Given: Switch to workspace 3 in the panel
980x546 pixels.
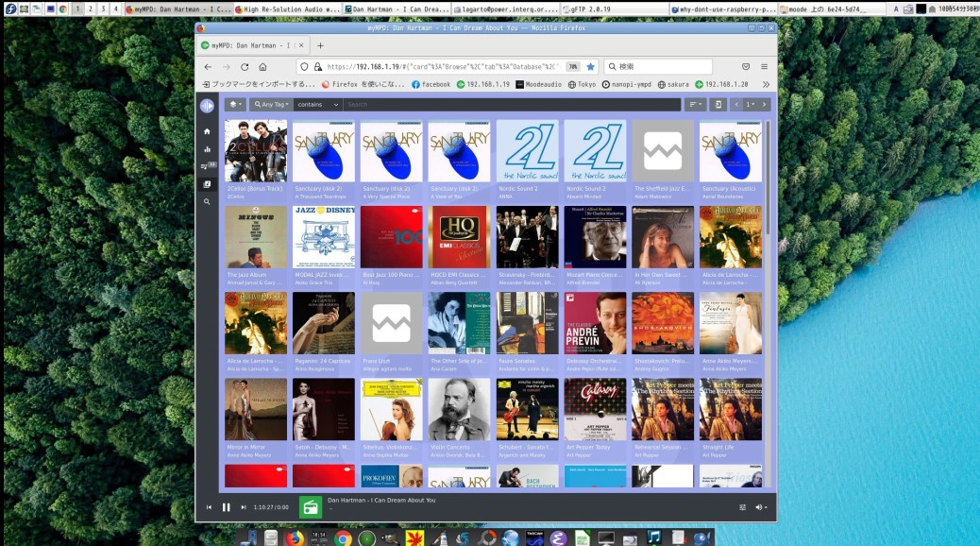Looking at the screenshot, I should coord(102,9).
